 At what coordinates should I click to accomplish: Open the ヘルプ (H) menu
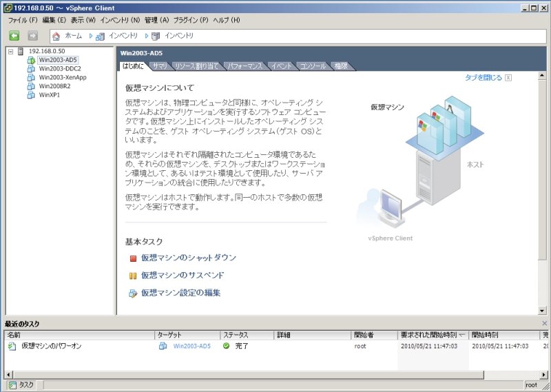tap(227, 20)
